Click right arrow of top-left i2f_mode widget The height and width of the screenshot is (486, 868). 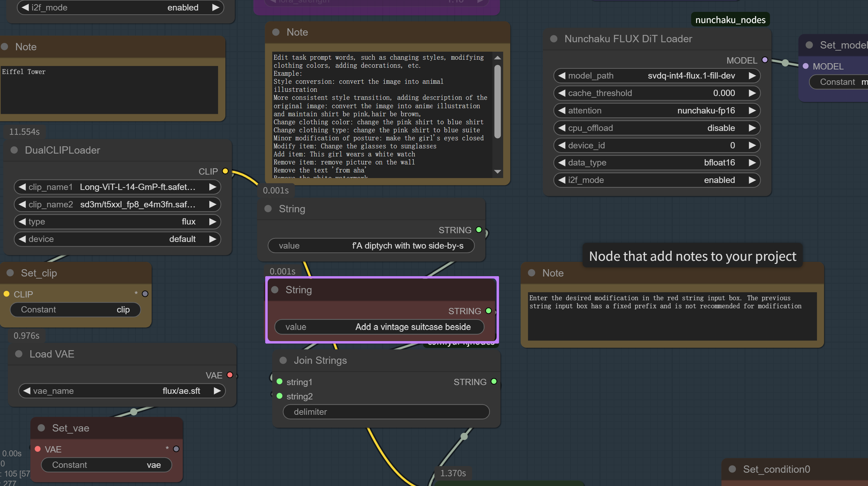(216, 8)
